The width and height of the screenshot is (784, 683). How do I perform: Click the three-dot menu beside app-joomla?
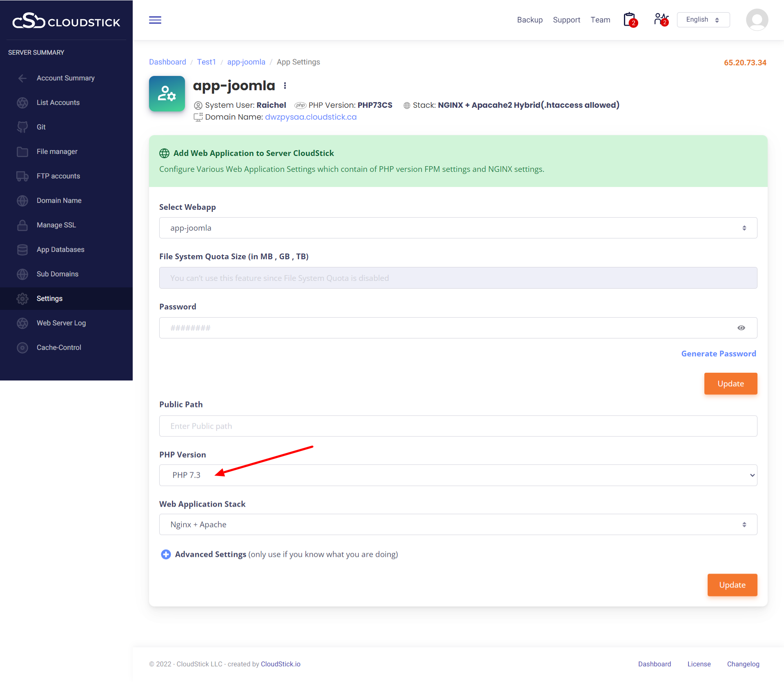285,86
